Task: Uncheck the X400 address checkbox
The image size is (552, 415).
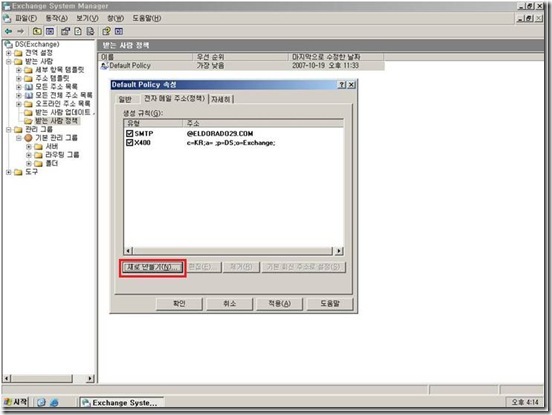Action: tap(129, 143)
